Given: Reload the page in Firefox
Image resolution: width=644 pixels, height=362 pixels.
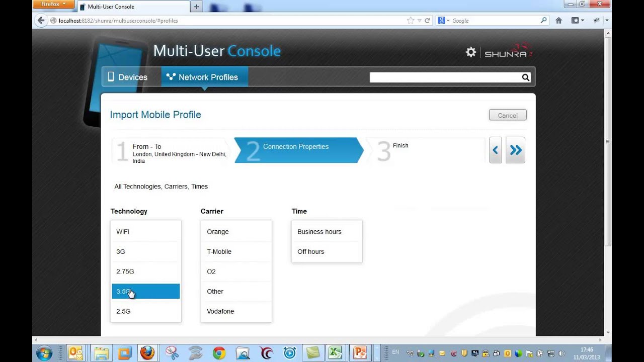Looking at the screenshot, I should pyautogui.click(x=427, y=21).
